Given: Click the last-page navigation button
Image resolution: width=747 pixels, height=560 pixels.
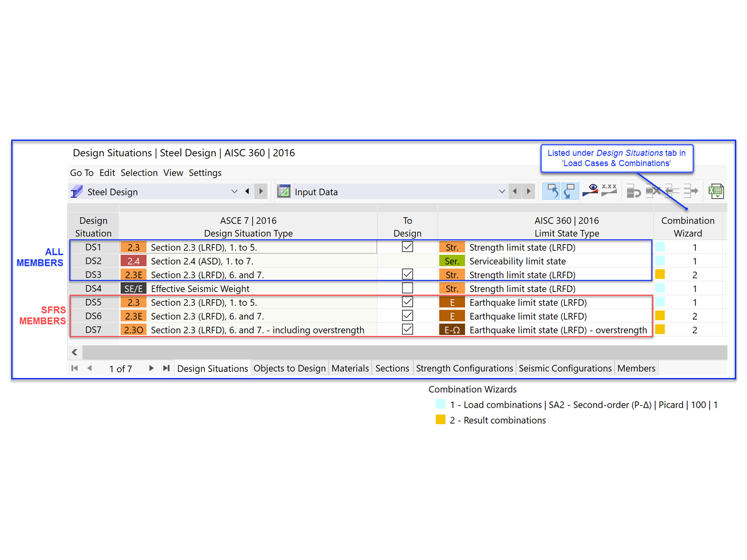Looking at the screenshot, I should click(x=166, y=368).
